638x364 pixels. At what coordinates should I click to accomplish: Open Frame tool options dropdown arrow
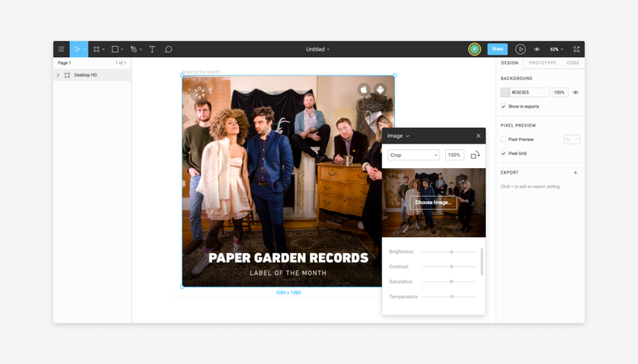[103, 50]
